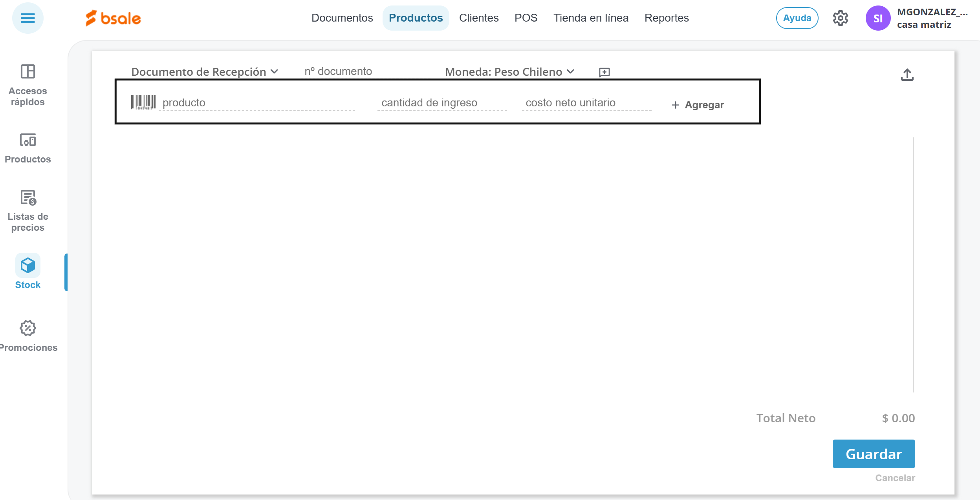This screenshot has width=980, height=500.
Task: Open settings gear icon
Action: click(x=840, y=18)
